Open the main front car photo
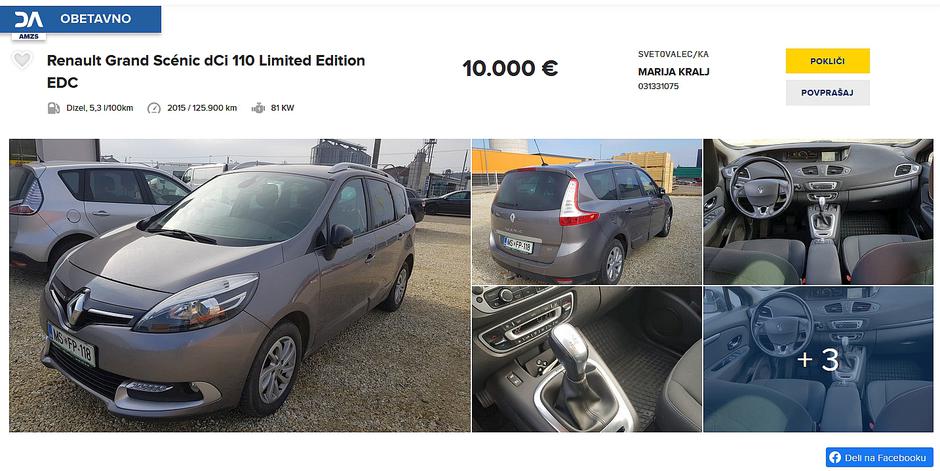Viewport: 940px width, 471px height. tap(240, 285)
